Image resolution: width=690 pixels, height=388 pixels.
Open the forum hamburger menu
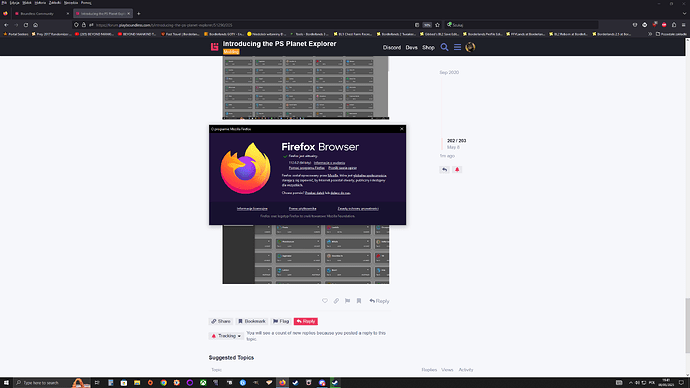[x=458, y=47]
